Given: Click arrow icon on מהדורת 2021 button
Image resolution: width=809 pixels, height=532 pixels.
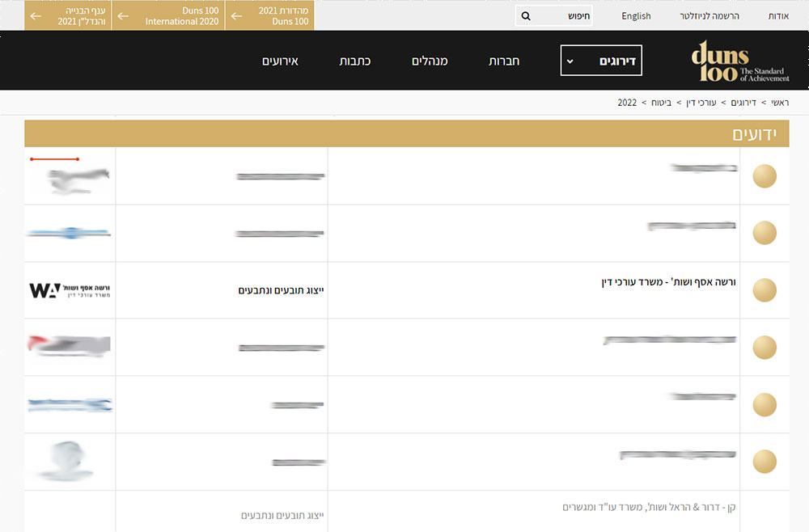Looking at the screenshot, I should coord(236,16).
